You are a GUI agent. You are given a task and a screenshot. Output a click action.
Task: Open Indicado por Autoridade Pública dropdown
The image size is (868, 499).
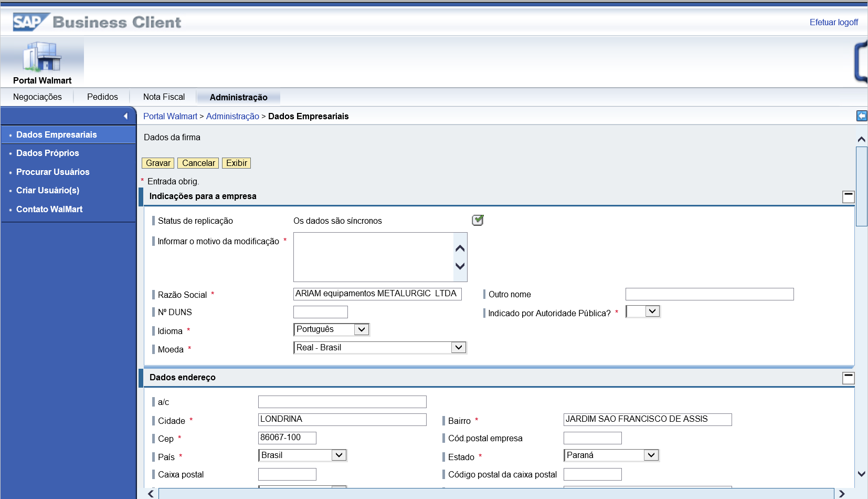pos(652,311)
